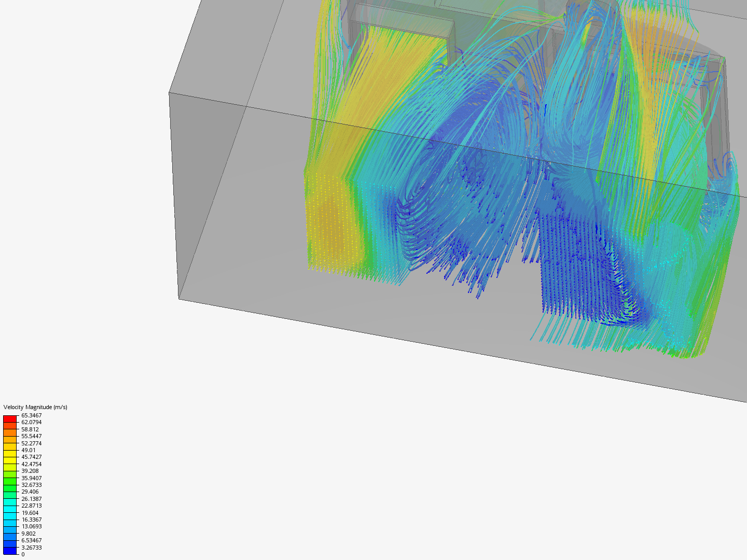Click the legend value 45.7427
Screen dimensions: 747x560
32,457
